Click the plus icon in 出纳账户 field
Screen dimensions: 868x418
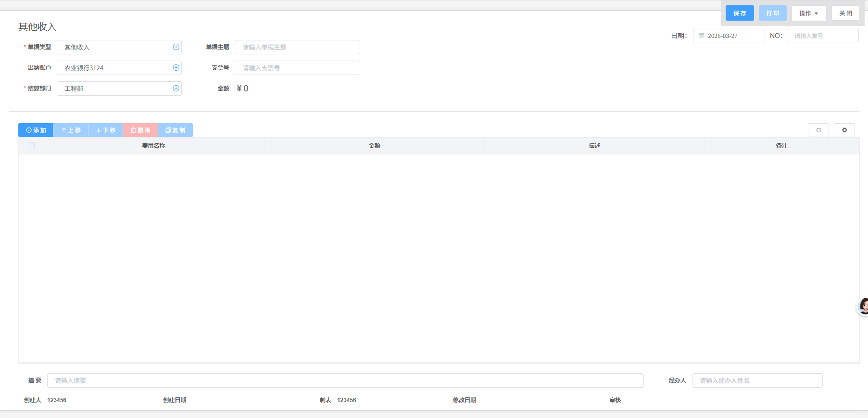[x=176, y=68]
